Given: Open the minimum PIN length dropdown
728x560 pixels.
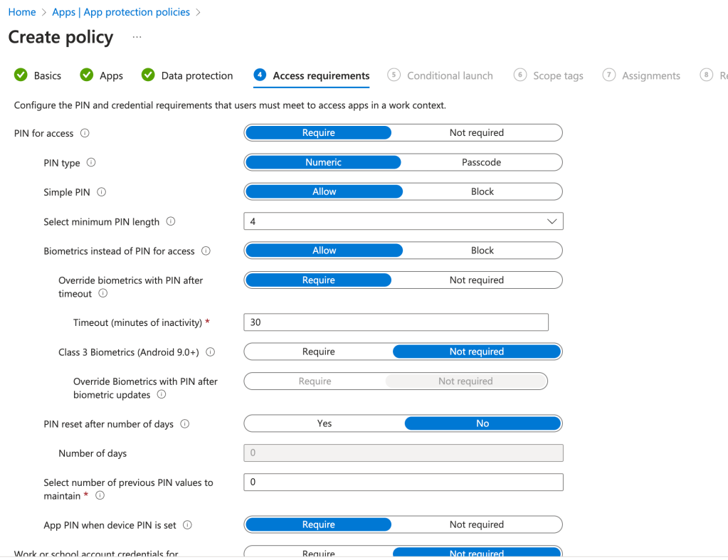Looking at the screenshot, I should coord(403,221).
